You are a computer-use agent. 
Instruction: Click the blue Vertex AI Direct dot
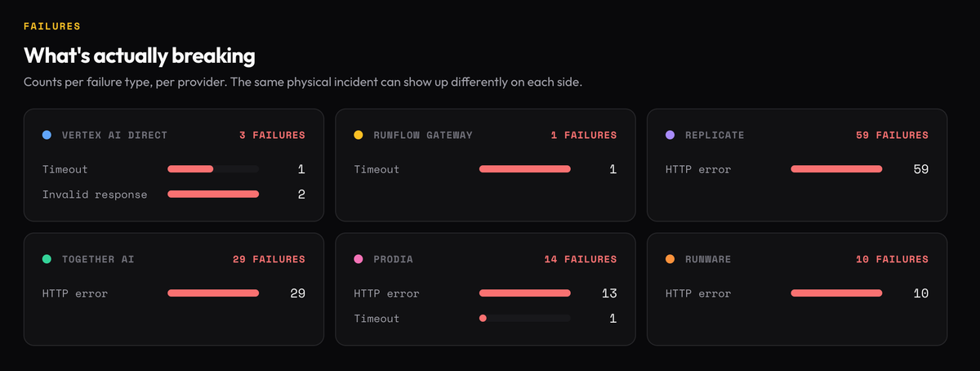(x=47, y=135)
